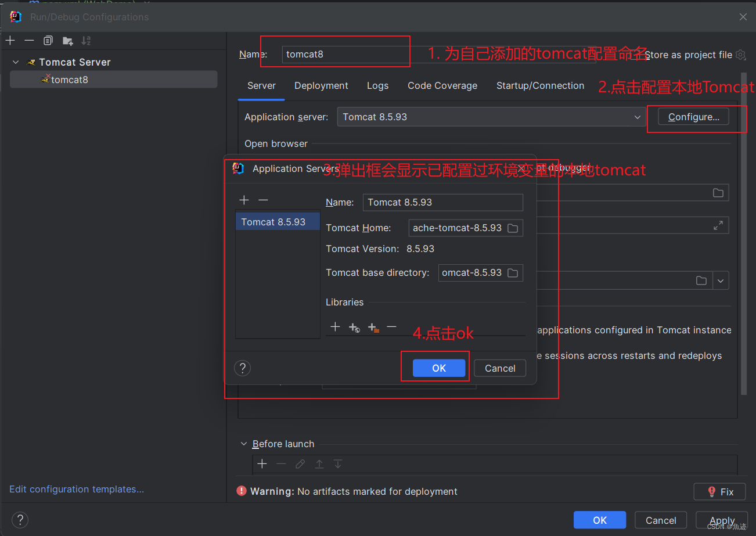The width and height of the screenshot is (756, 536).
Task: Move Before launch task up
Action: [319, 464]
